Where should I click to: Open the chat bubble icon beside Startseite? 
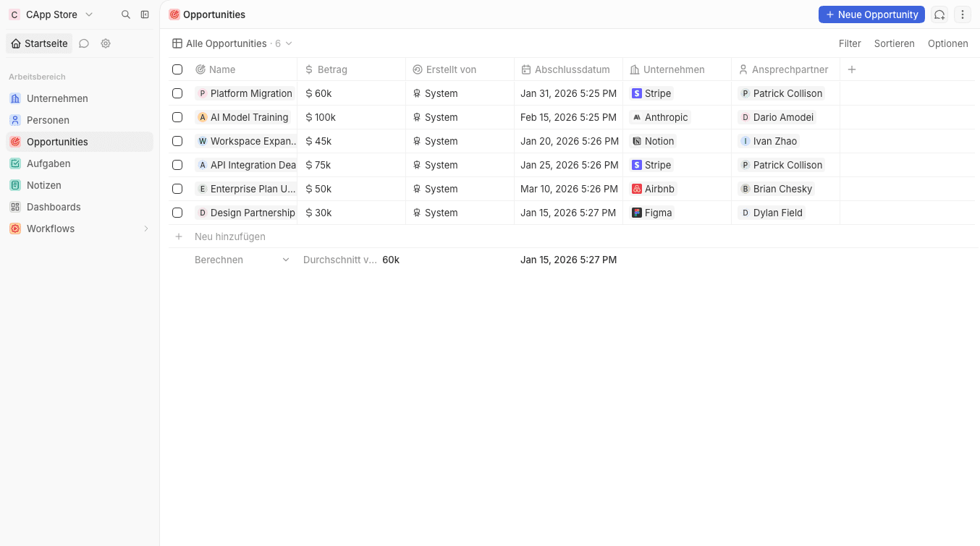coord(84,43)
